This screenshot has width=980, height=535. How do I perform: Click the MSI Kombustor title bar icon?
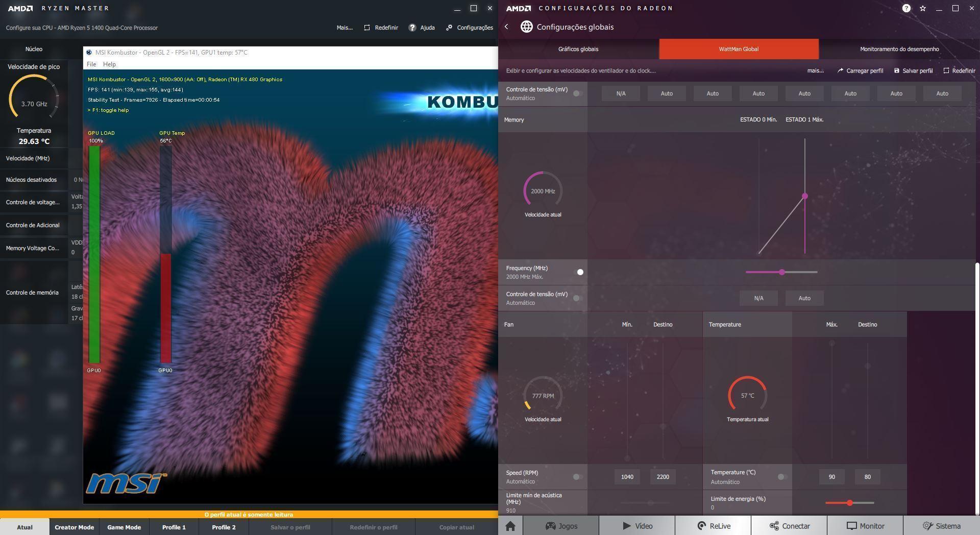point(89,52)
